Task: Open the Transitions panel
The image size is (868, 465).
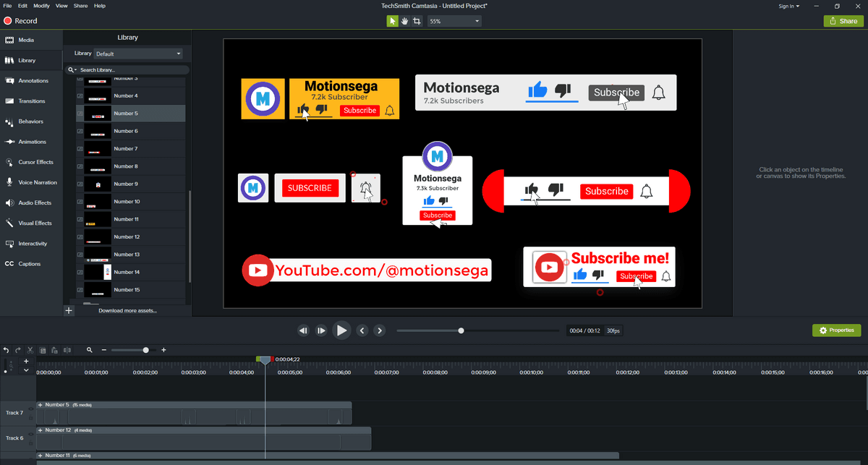Action: (x=31, y=101)
